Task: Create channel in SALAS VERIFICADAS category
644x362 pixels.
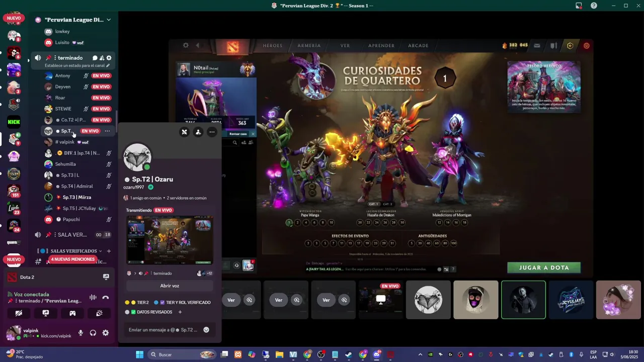Action: pos(109,251)
